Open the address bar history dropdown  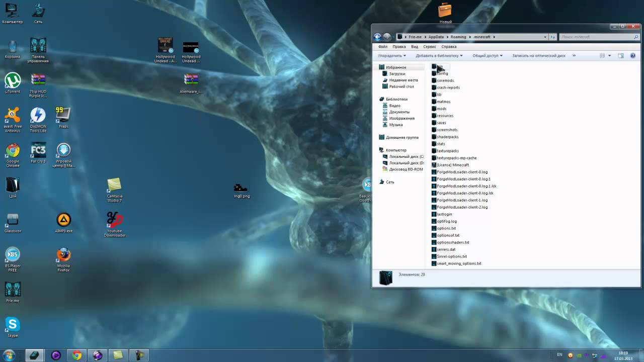545,37
